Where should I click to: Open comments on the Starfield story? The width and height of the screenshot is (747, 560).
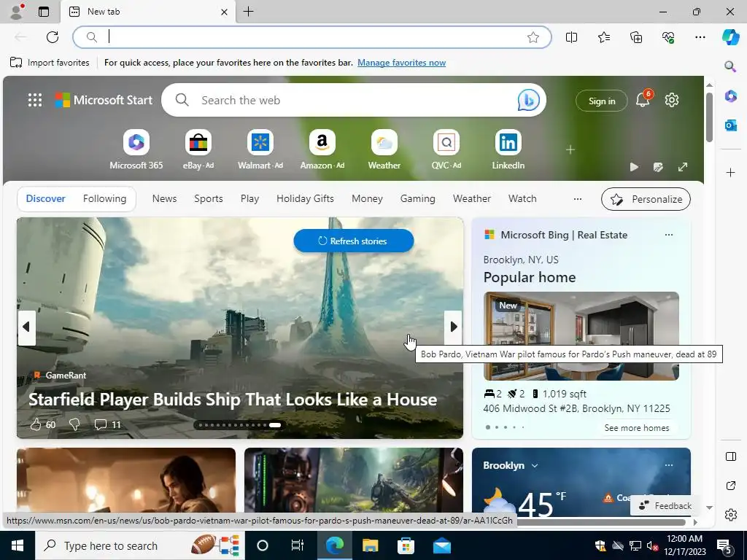click(x=108, y=424)
